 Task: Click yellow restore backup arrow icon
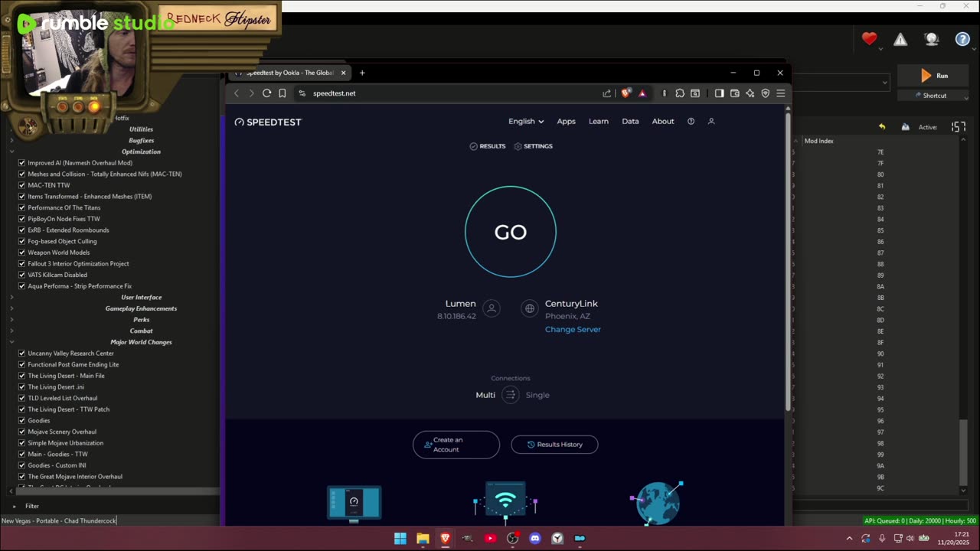coord(881,127)
